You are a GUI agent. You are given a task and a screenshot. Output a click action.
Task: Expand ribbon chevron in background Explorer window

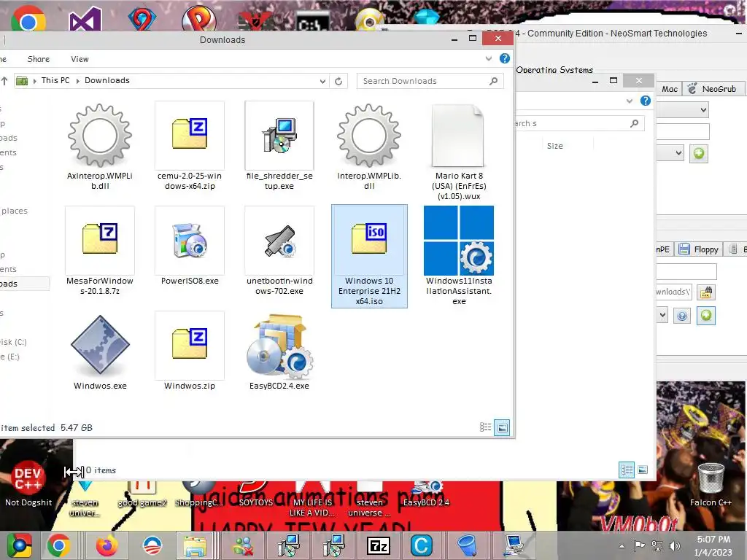tap(630, 101)
